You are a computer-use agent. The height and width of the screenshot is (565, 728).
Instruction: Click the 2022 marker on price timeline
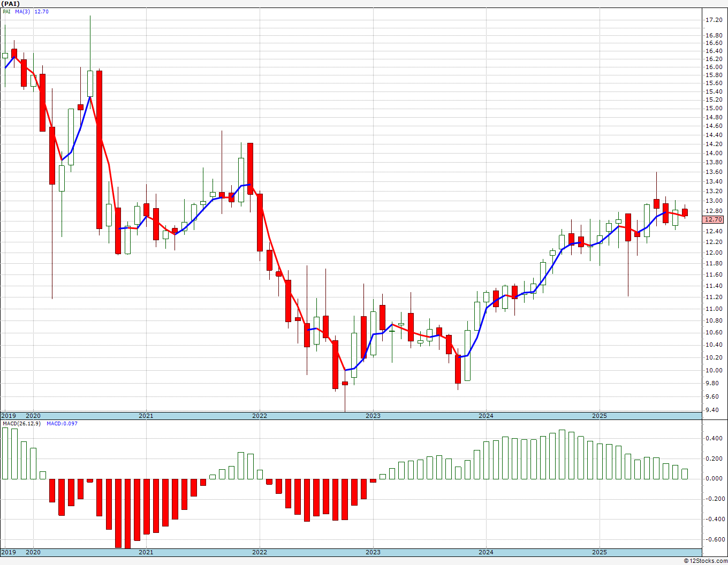coord(259,416)
